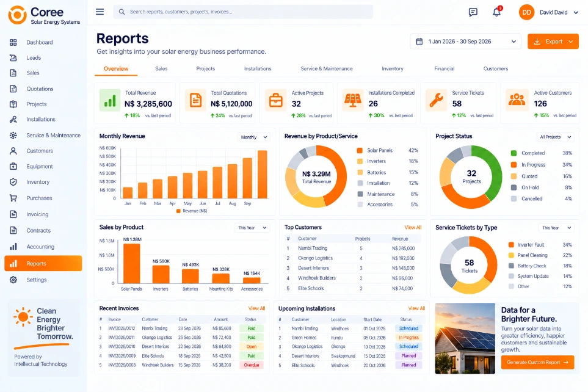Open the Contracts sidebar icon
The width and height of the screenshot is (588, 392).
pyautogui.click(x=13, y=230)
